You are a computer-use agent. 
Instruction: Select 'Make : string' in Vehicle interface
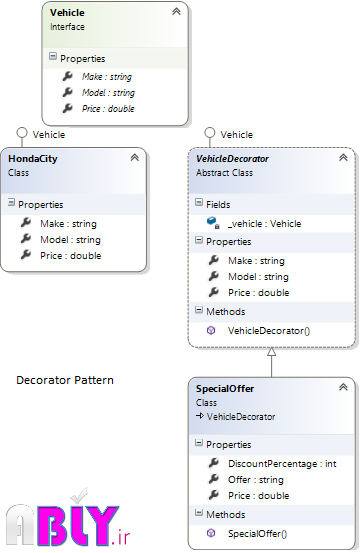pos(107,77)
